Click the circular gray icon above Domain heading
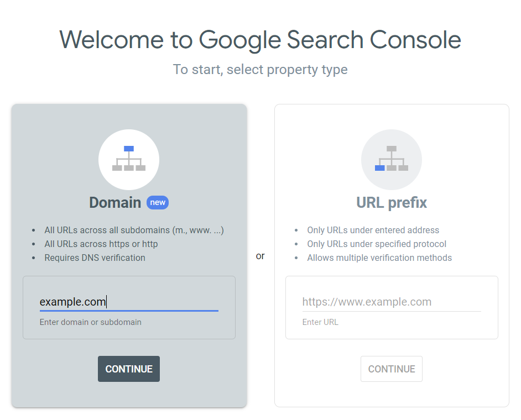521x420 pixels. (129, 159)
